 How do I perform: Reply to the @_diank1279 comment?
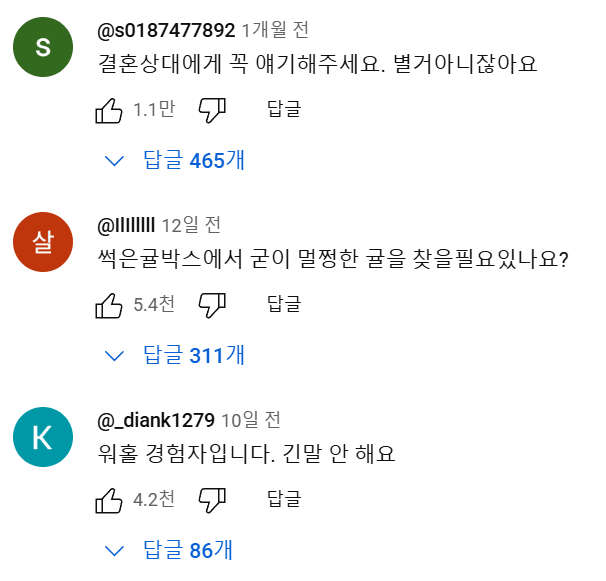[x=284, y=500]
